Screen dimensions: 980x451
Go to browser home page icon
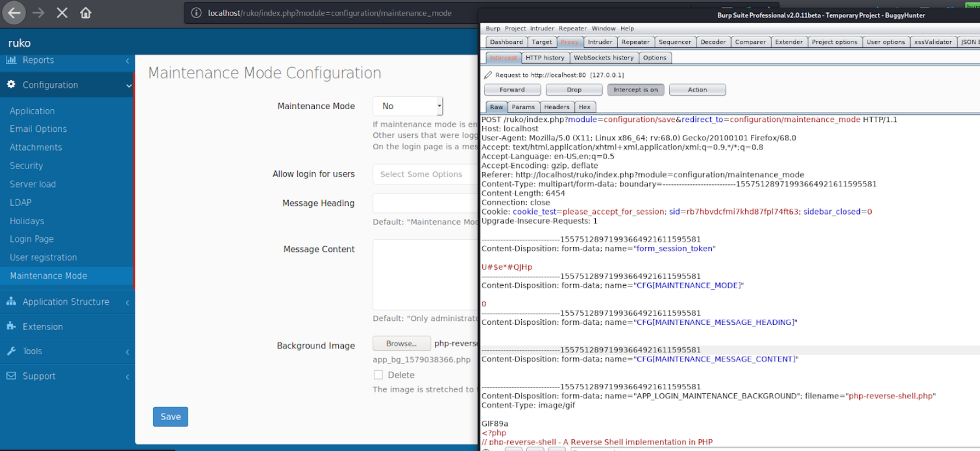86,13
